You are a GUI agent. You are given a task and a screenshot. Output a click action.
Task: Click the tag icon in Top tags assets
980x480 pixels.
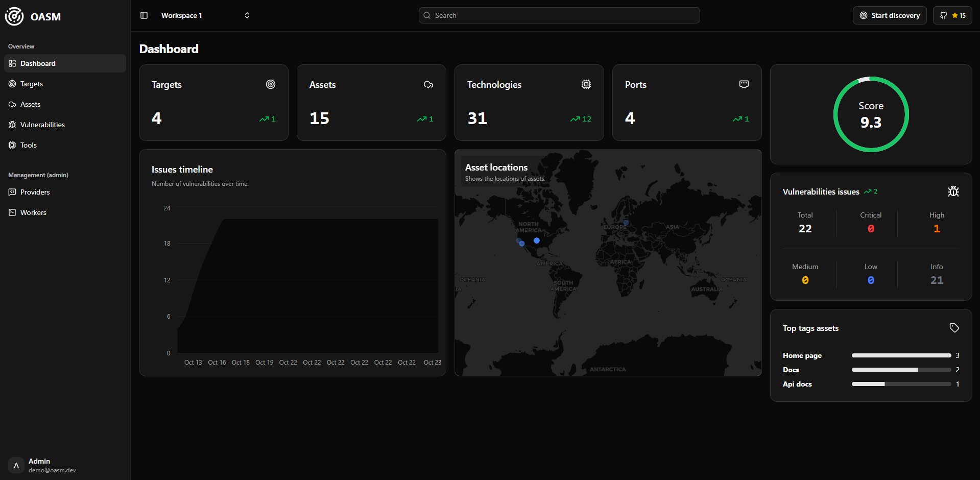(954, 328)
